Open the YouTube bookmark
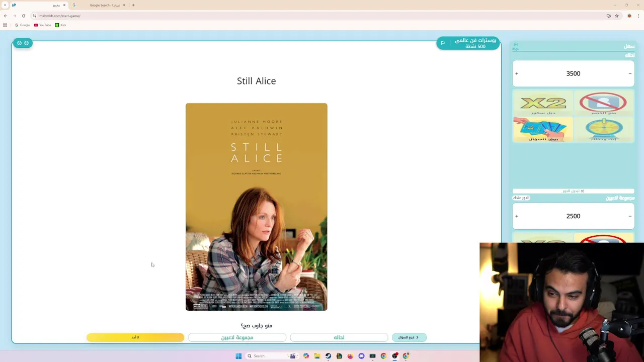 pyautogui.click(x=43, y=25)
